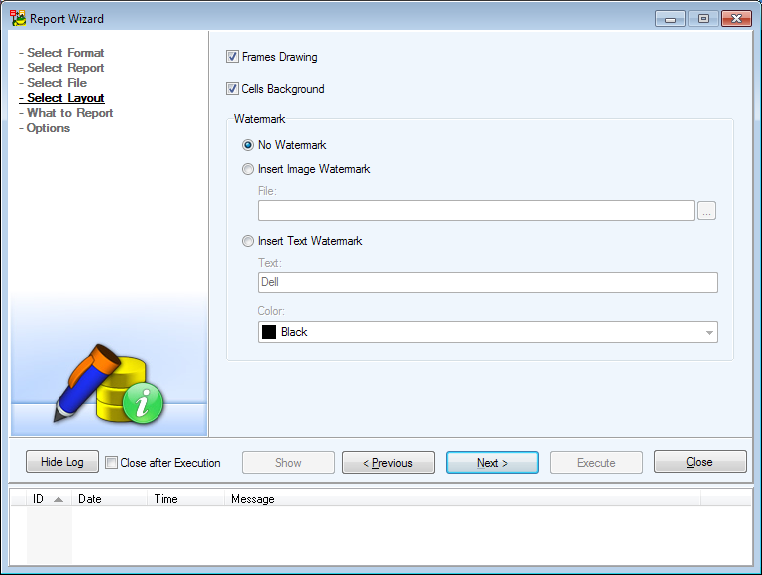Click the Close button
This screenshot has width=762, height=575.
point(700,462)
